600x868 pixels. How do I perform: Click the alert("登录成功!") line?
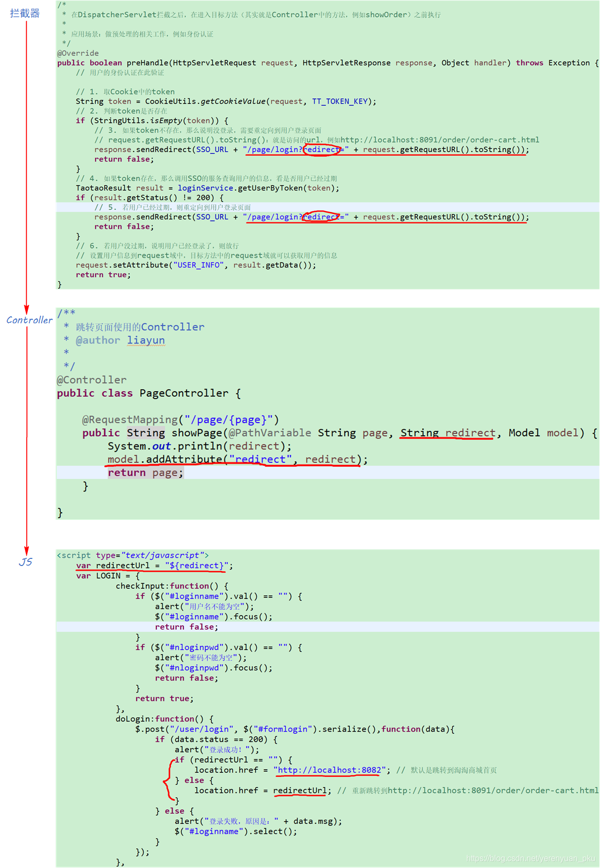[217, 749]
